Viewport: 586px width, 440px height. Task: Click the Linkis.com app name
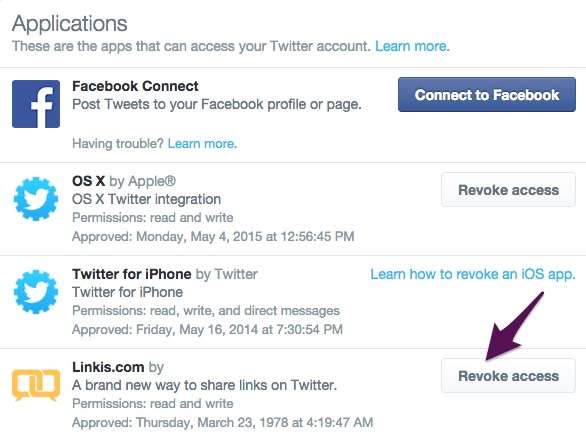[x=108, y=367]
